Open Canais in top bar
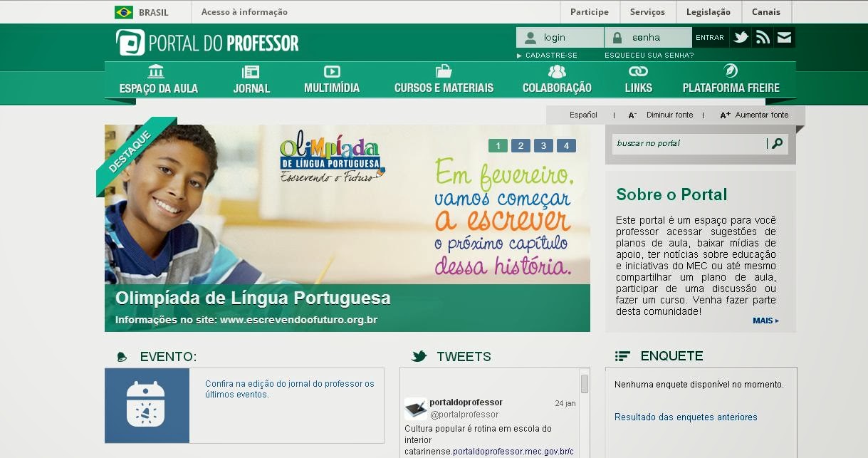Screen dimensions: 868x458 pyautogui.click(x=766, y=12)
